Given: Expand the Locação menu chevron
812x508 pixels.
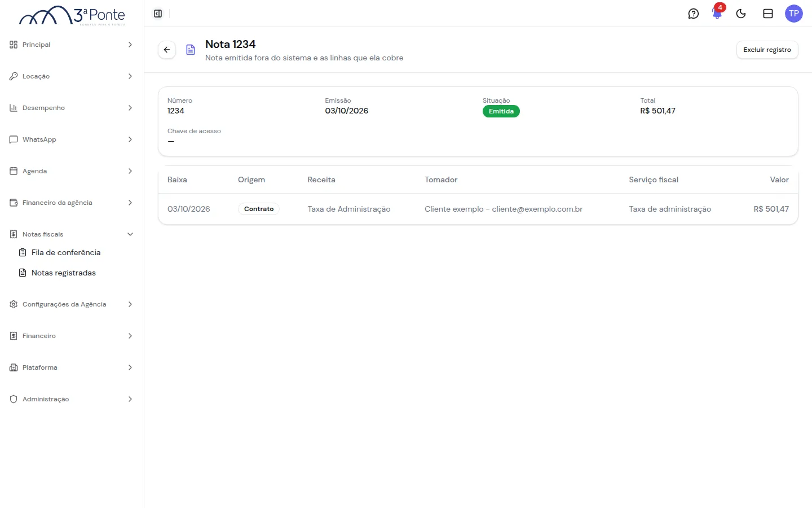Looking at the screenshot, I should pyautogui.click(x=130, y=76).
